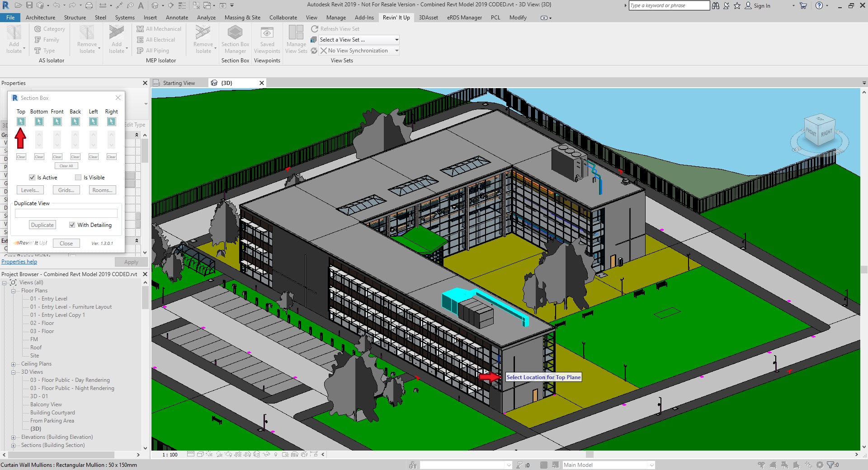Toggle the With Detailing checkbox
Viewport: 868px width, 470px height.
pos(72,225)
